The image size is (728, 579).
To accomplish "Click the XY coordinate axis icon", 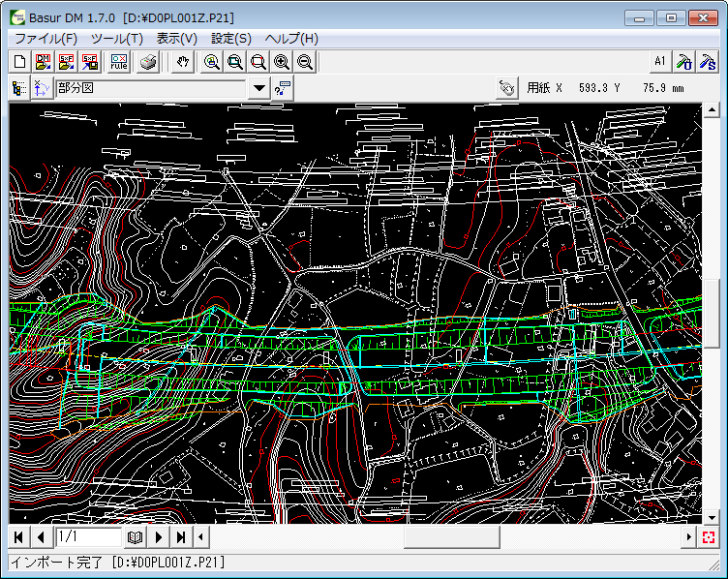I will tap(42, 88).
